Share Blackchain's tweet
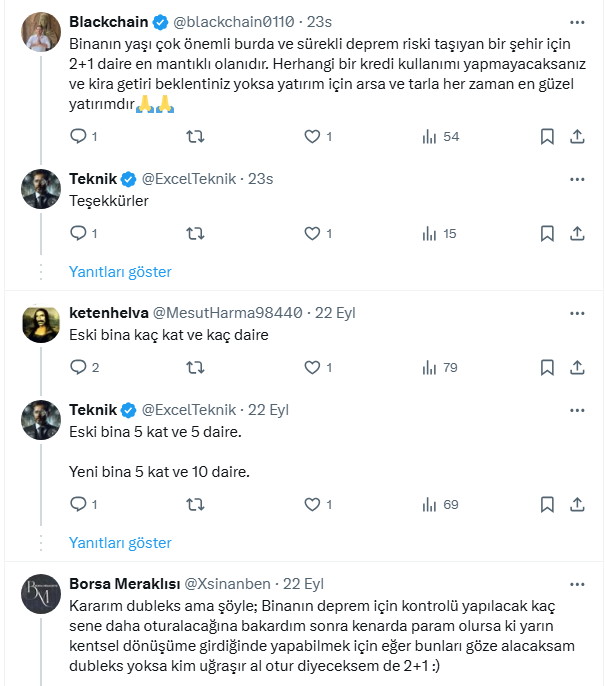This screenshot has width=605, height=686. click(x=577, y=136)
